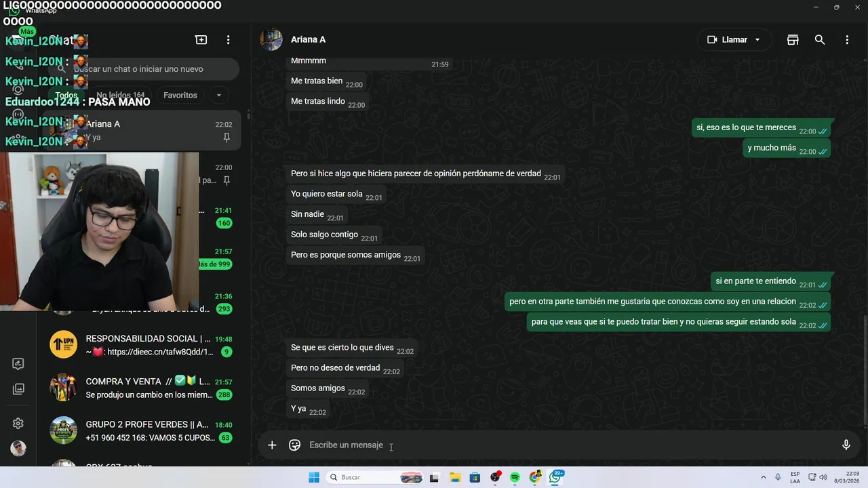Open the conversation three-dot options menu
The image size is (868, 488).
tap(847, 40)
